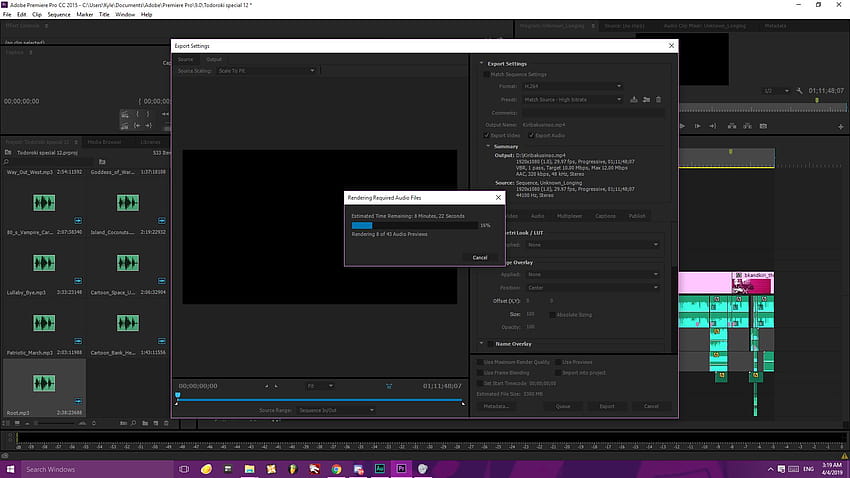The height and width of the screenshot is (478, 850).
Task: Click the export preview timeline playhead
Action: click(177, 396)
